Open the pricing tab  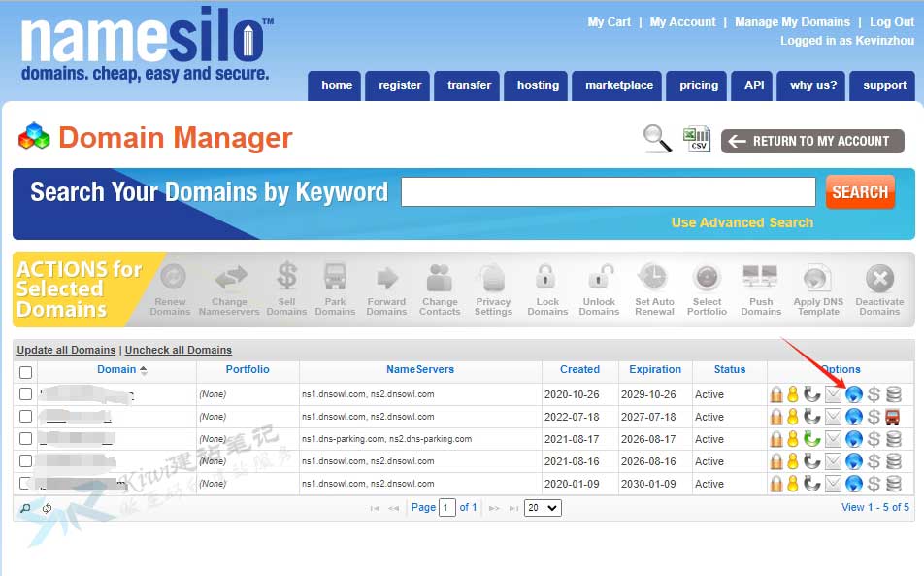[x=697, y=86]
